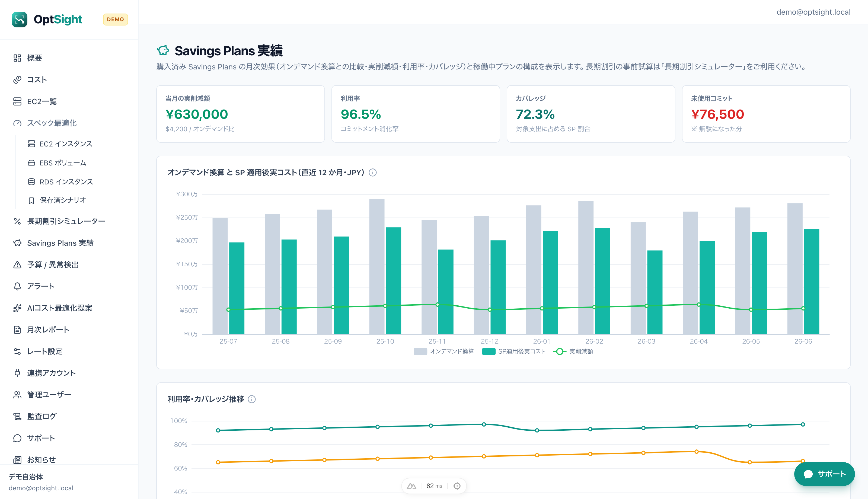Click the OptSight logo icon
The height and width of the screenshot is (499, 868).
point(20,20)
